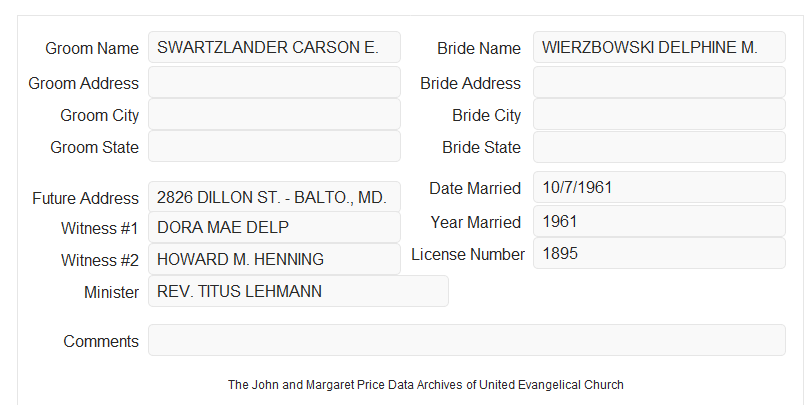This screenshot has height=405, width=805.
Task: Click the Groom Name field
Action: [274, 47]
